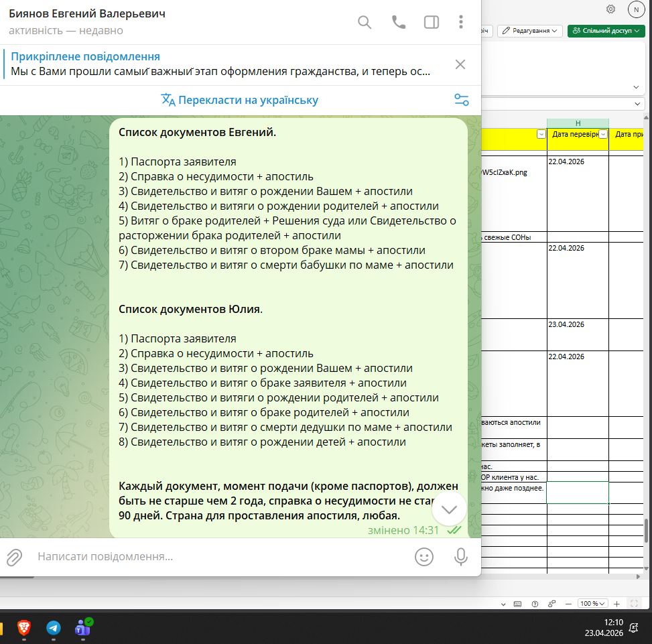
Task: Open the emoji picker
Action: (x=423, y=557)
